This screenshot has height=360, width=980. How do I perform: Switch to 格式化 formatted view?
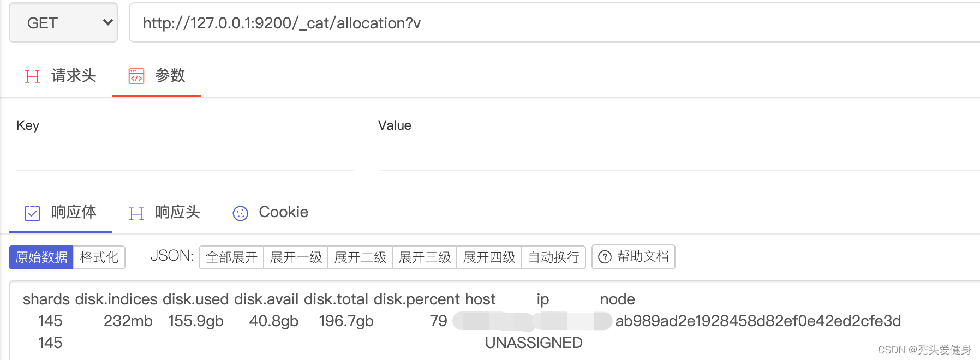coord(99,257)
